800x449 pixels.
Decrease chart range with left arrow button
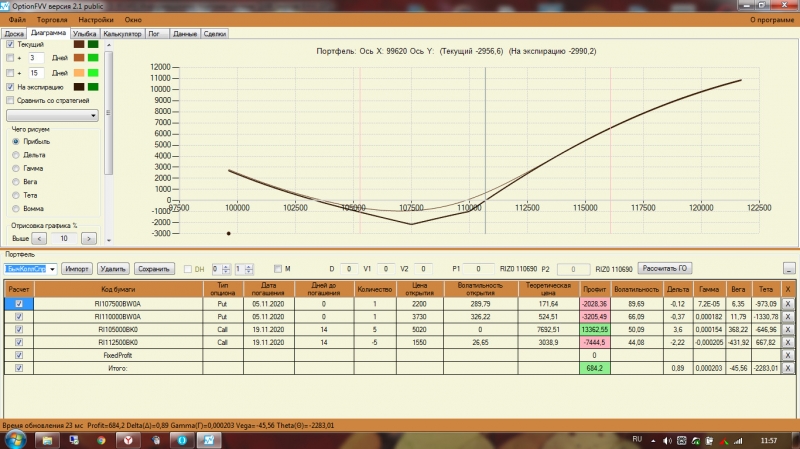point(39,238)
